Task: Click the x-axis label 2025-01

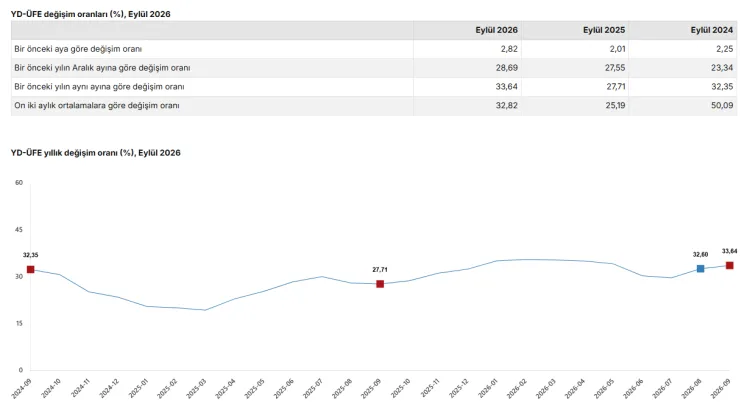Action: [x=139, y=388]
